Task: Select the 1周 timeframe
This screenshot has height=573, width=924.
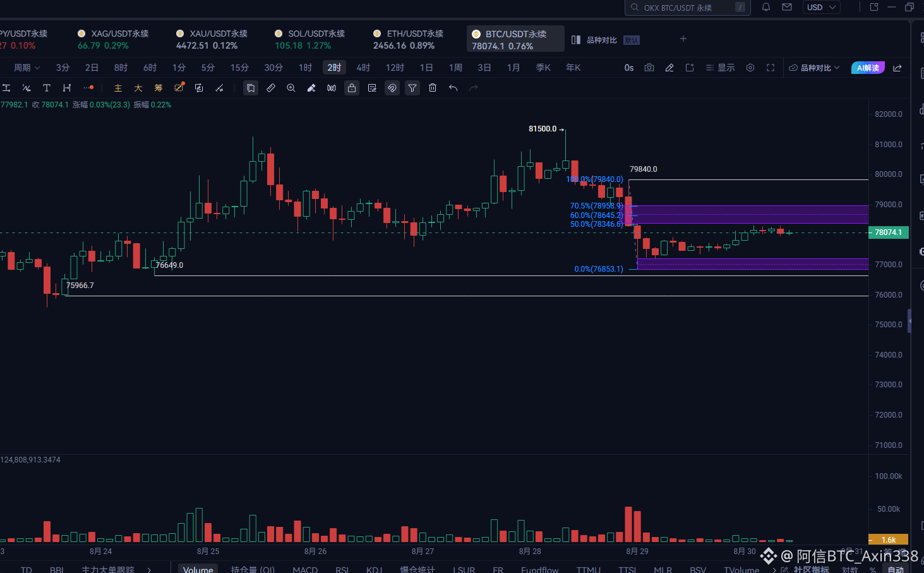Action: tap(455, 68)
